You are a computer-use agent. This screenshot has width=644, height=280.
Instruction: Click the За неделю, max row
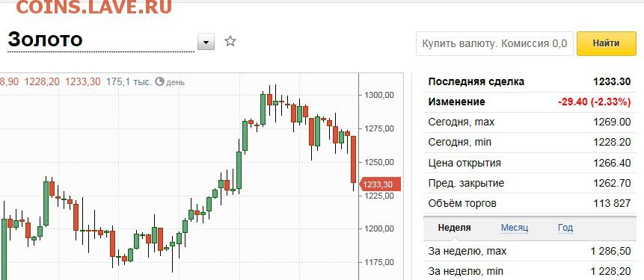click(529, 251)
